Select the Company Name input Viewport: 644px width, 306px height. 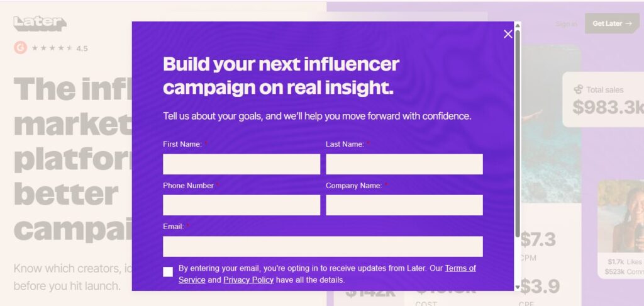click(x=404, y=205)
